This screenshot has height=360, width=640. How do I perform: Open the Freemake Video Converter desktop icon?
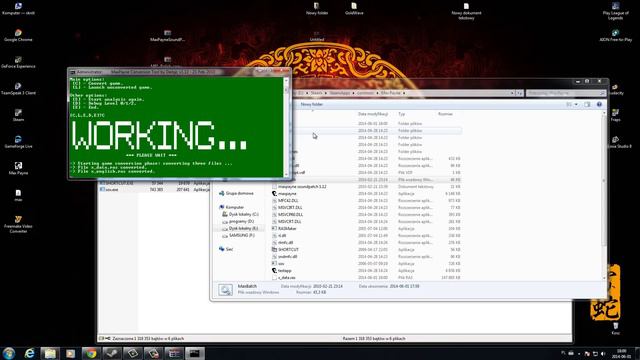pyautogui.click(x=18, y=224)
